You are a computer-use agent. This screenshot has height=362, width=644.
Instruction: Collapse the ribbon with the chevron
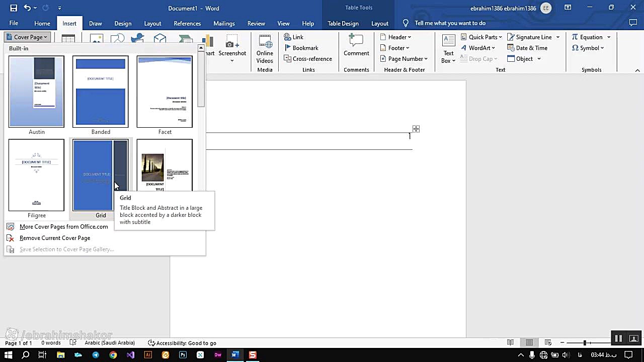click(x=637, y=70)
